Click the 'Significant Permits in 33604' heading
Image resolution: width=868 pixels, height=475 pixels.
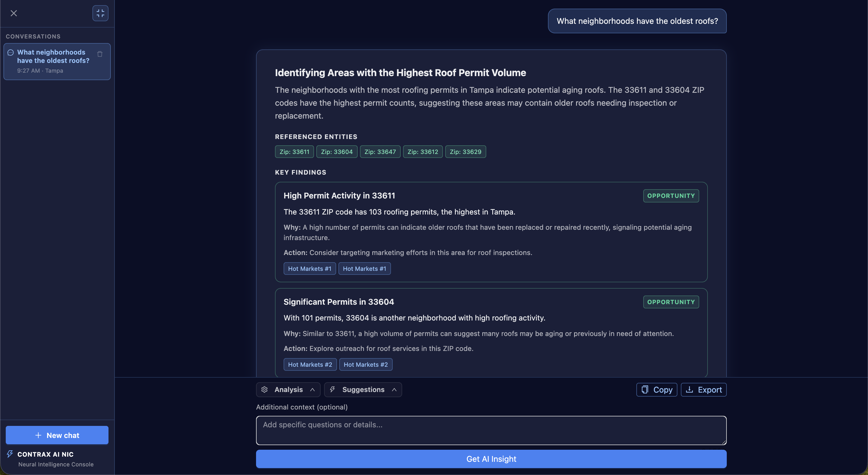click(x=338, y=302)
